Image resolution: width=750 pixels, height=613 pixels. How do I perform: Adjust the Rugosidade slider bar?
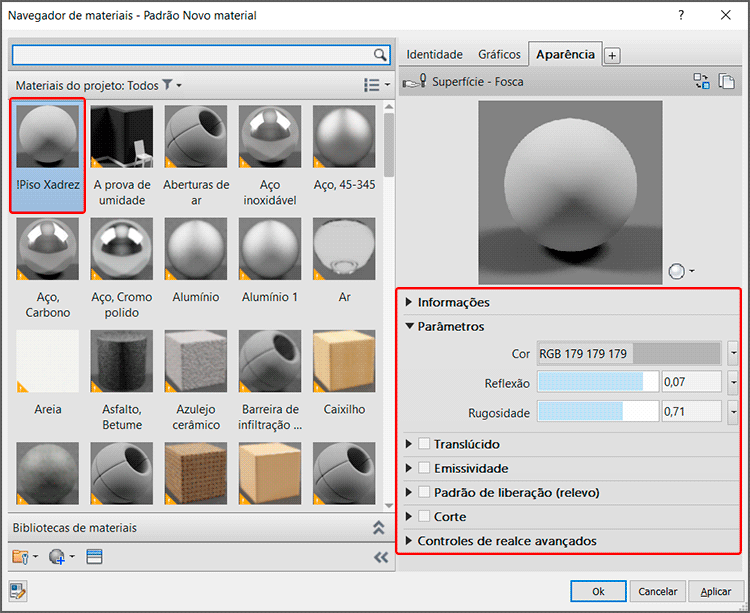597,412
